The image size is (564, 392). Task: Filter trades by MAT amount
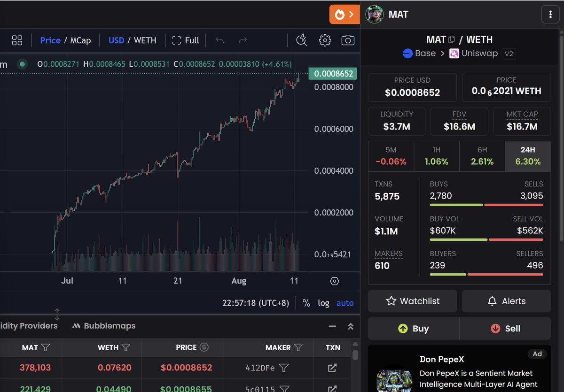46,347
